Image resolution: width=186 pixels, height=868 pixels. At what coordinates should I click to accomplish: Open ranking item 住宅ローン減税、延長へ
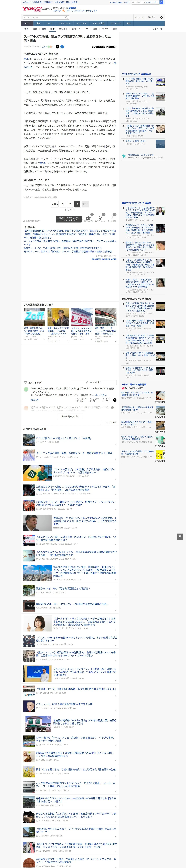coord(136,141)
